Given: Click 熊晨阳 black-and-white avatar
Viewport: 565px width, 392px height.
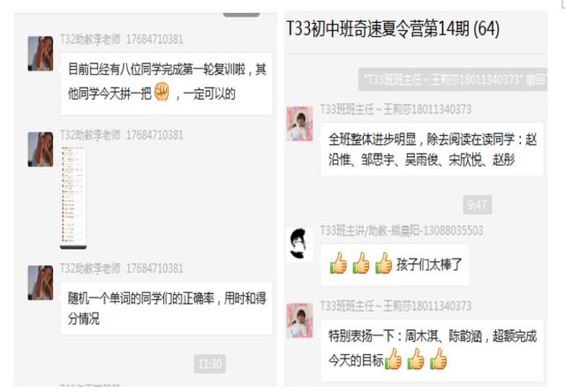Looking at the screenshot, I should (300, 245).
